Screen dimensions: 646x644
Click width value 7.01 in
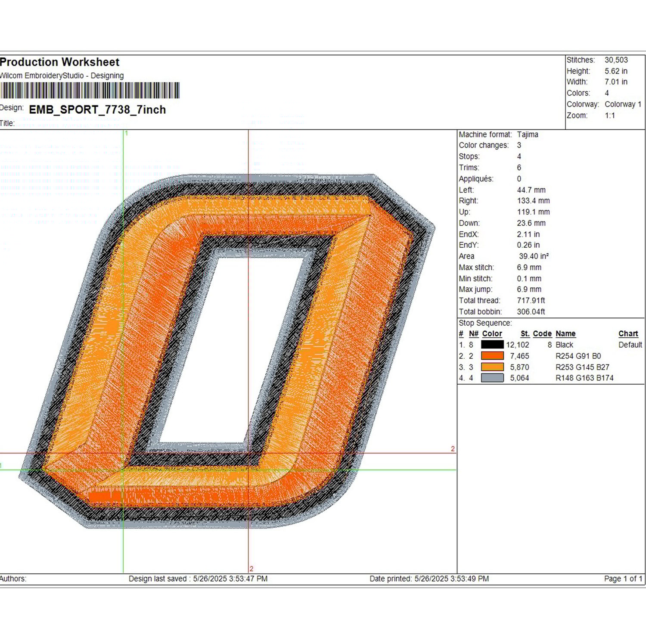[616, 82]
